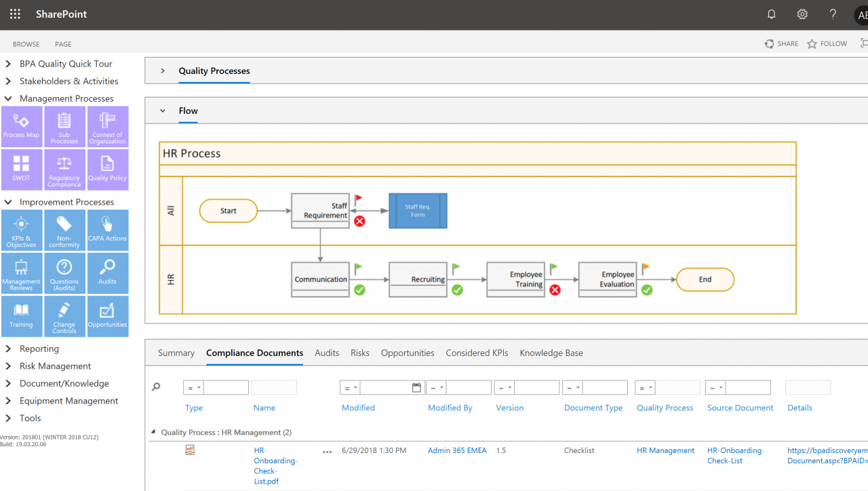This screenshot has height=491, width=868.
Task: Switch to the Knowledge Base tab
Action: pos(551,353)
